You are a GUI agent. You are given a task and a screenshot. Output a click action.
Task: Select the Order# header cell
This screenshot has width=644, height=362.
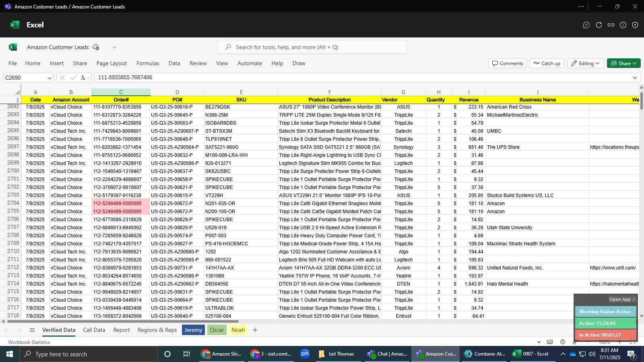coord(121,100)
